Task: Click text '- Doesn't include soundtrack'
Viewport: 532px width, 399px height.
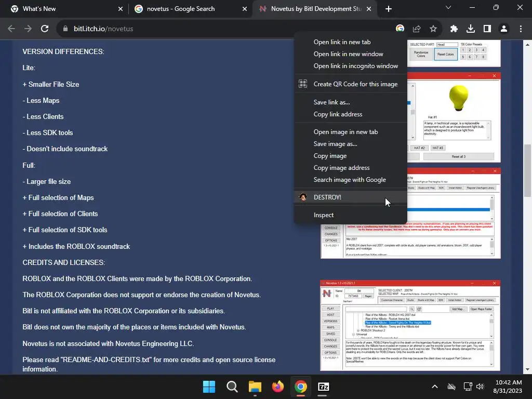Action: coord(65,149)
